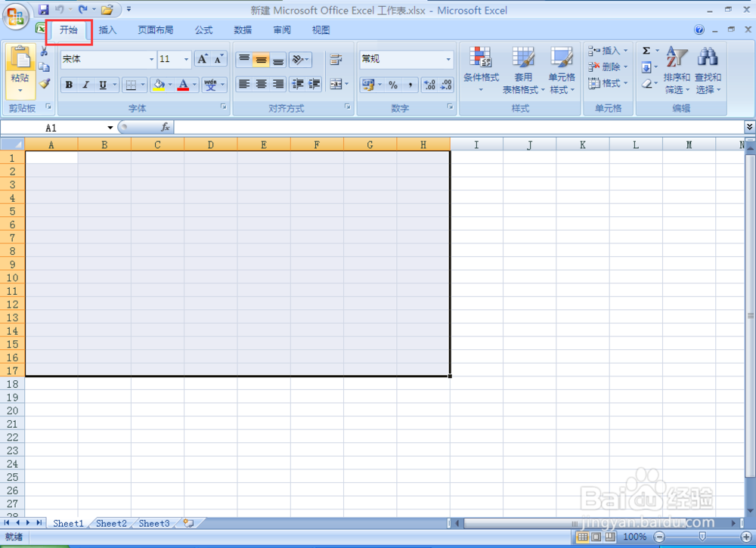Screen dimensions: 756x548
Task: Decrease font size with small A
Action: click(x=218, y=59)
